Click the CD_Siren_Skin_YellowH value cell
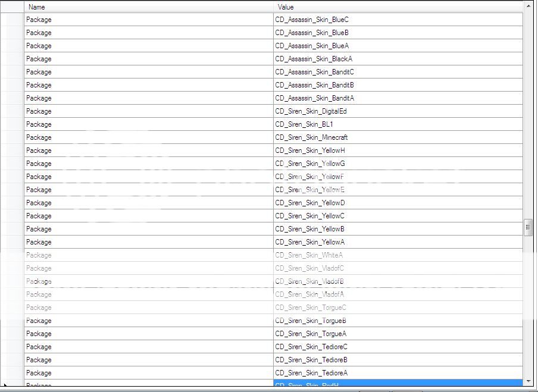The width and height of the screenshot is (538, 392). [398, 150]
